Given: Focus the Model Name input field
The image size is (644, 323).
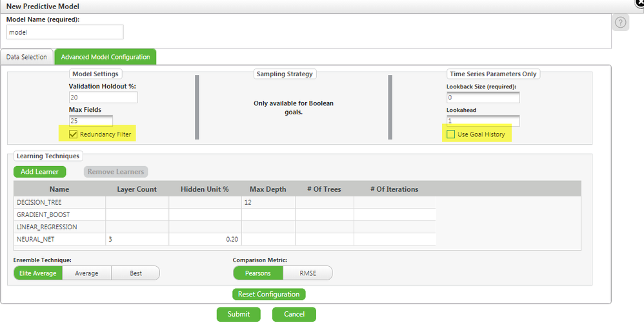Looking at the screenshot, I should point(65,32).
